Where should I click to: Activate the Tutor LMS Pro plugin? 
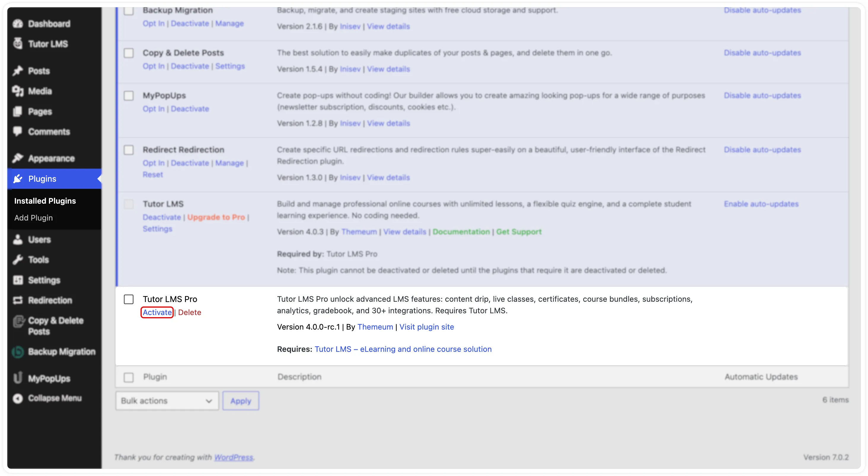click(157, 312)
